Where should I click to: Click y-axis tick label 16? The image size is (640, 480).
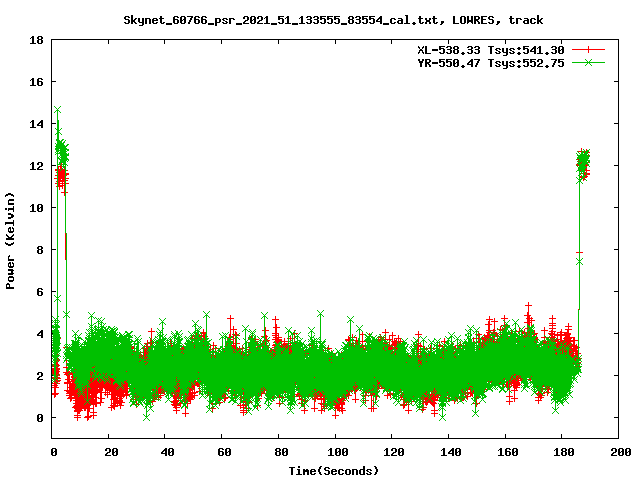click(x=36, y=82)
